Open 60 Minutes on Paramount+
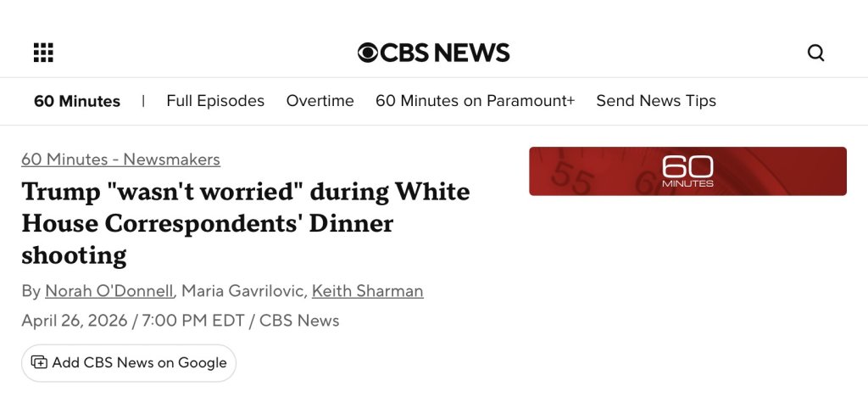The height and width of the screenshot is (403, 868). point(475,101)
